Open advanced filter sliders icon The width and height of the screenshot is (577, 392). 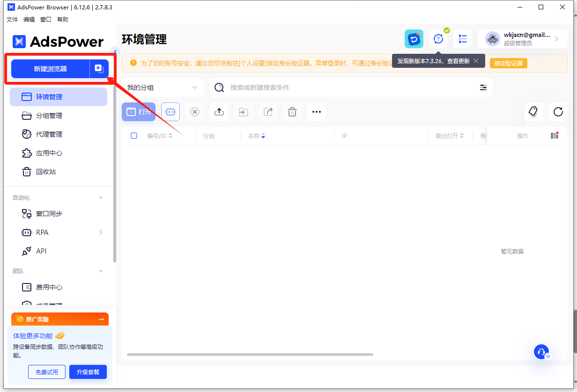pos(483,87)
